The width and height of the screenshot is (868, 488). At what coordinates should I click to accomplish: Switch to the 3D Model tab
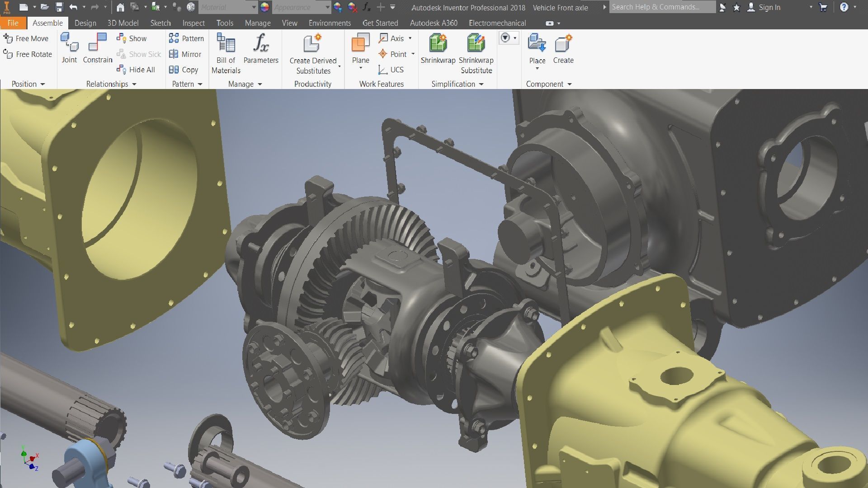[123, 23]
